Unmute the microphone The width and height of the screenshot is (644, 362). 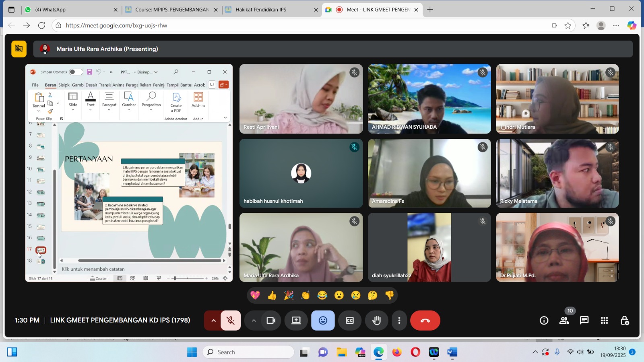231,321
